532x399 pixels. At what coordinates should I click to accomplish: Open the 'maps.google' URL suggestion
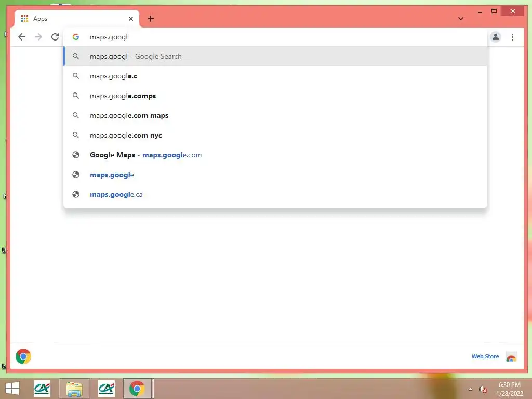275,175
